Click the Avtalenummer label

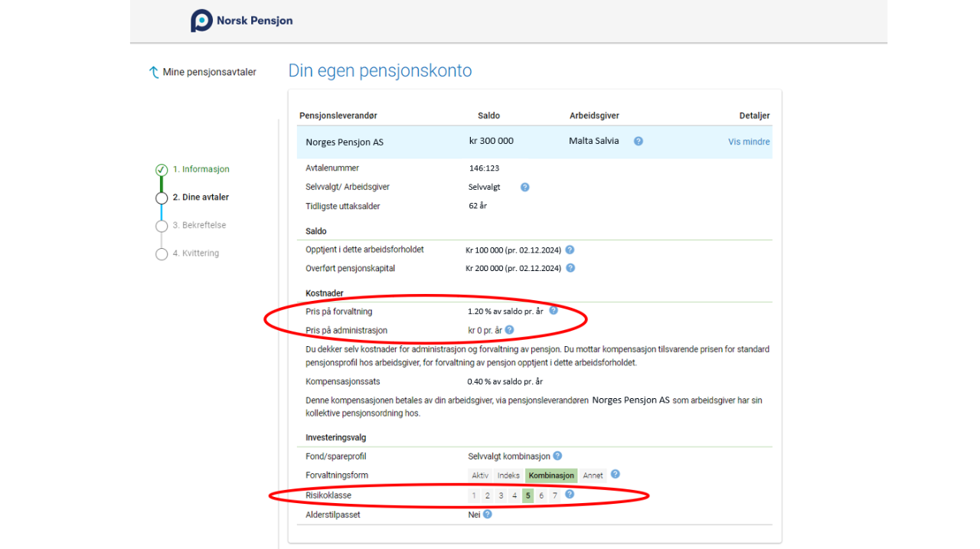click(332, 168)
